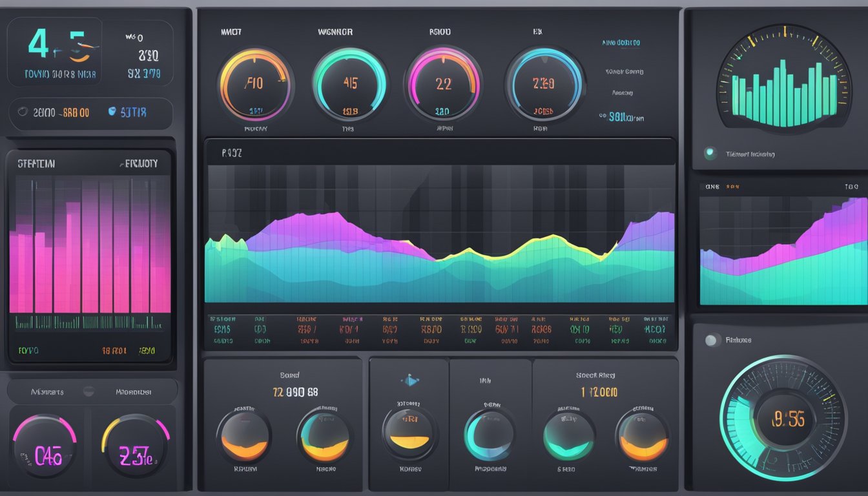
Task: Click the orange 72 readout above the two orange knobs
Action: click(x=285, y=392)
